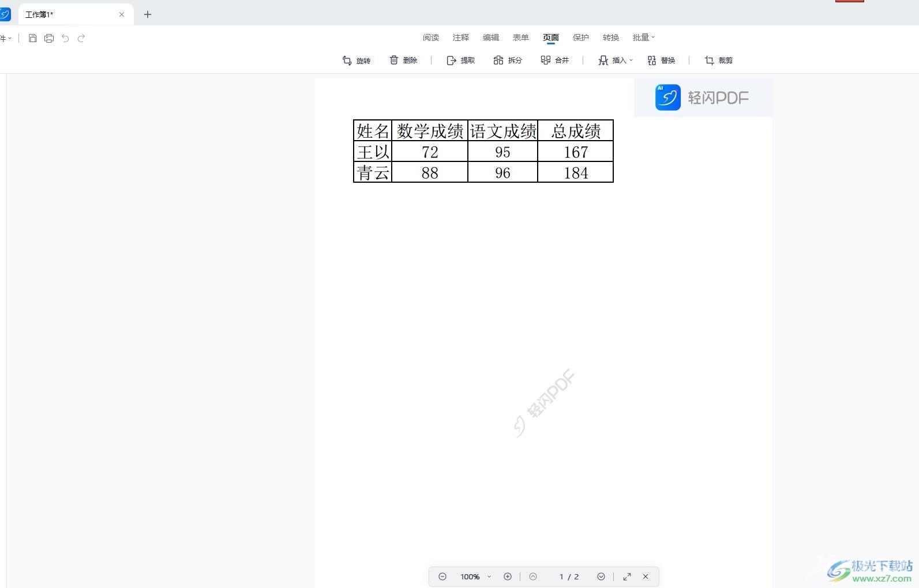Switch to the 注释 tab
The height and width of the screenshot is (588, 919).
[x=461, y=37]
